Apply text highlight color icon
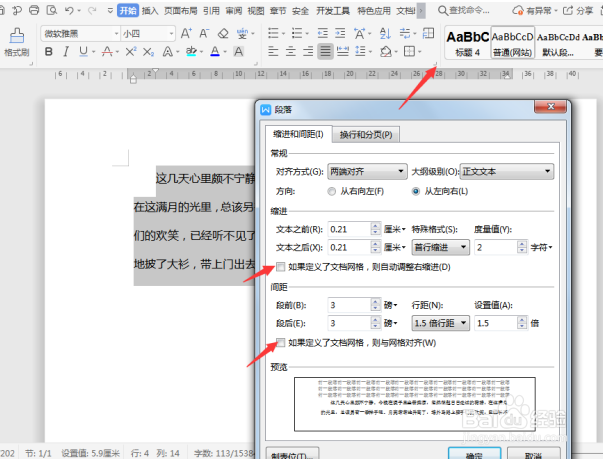The width and height of the screenshot is (603, 459). pos(191,52)
